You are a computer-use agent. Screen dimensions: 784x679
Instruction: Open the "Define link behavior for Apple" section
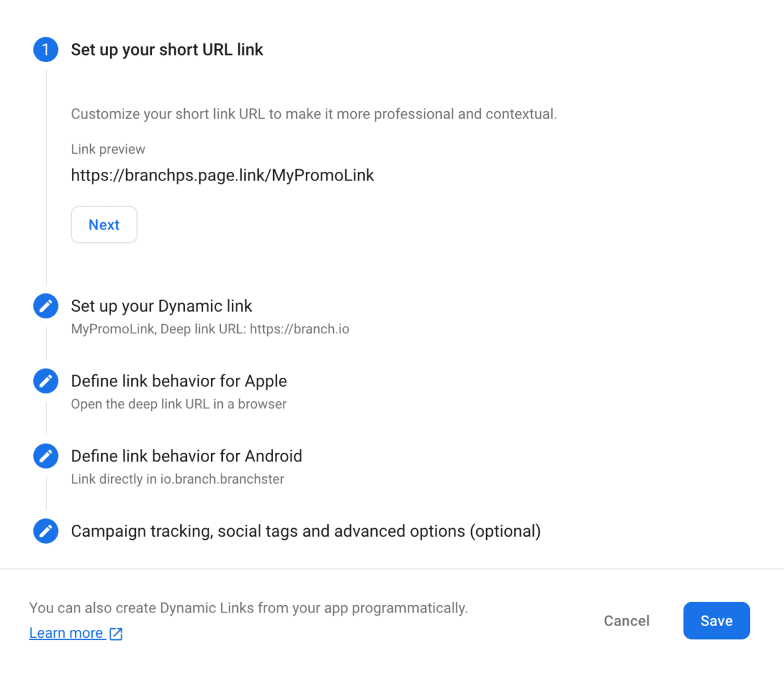click(x=179, y=380)
